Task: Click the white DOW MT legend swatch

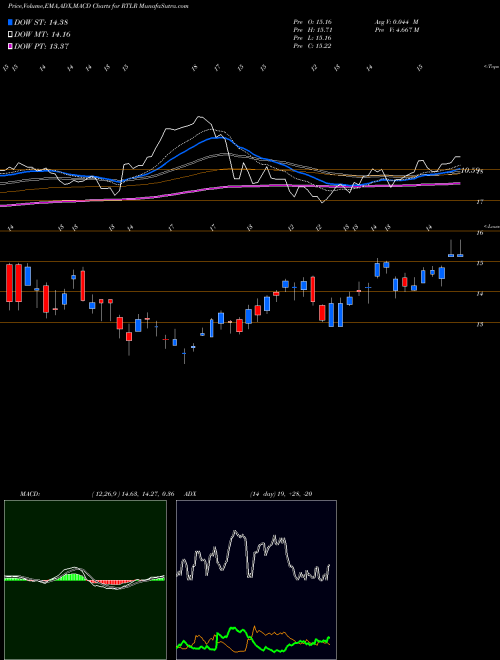Action: click(x=10, y=35)
